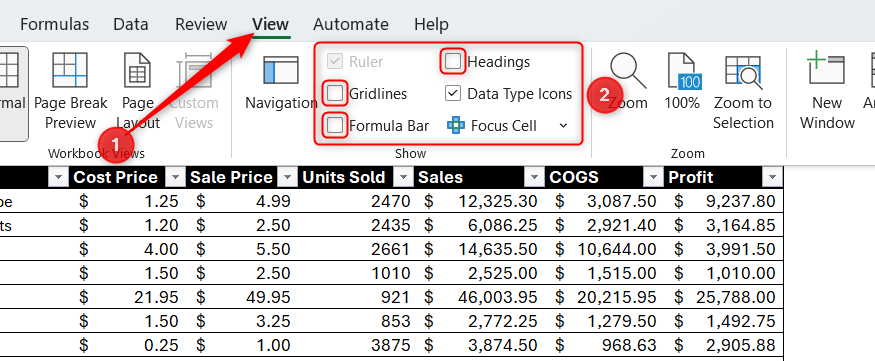Select the Cost Price cell 4.00

coord(128,249)
